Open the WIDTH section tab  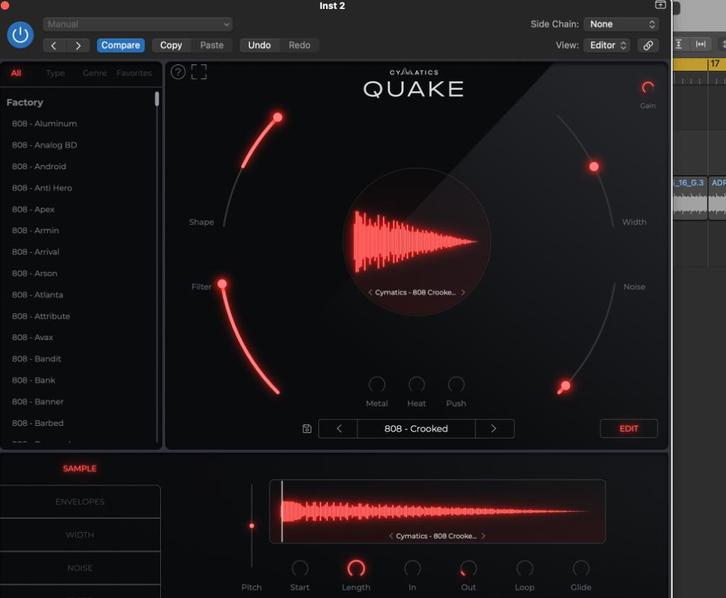click(80, 535)
